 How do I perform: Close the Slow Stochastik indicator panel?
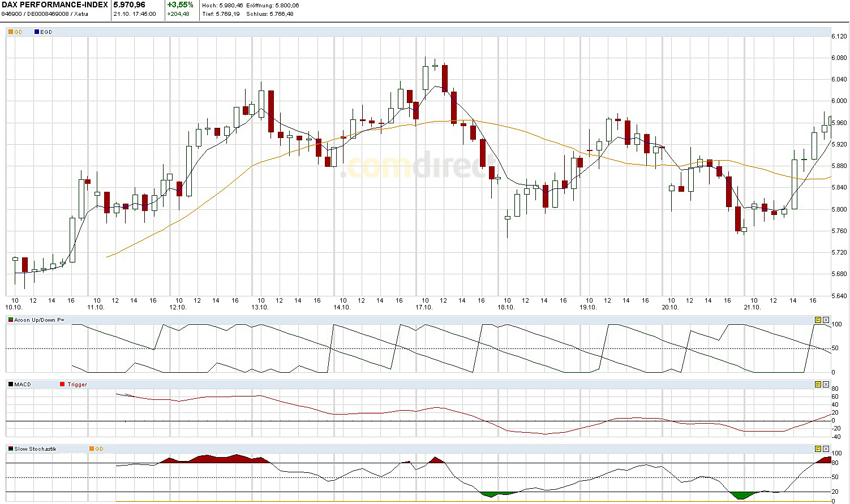pos(826,449)
